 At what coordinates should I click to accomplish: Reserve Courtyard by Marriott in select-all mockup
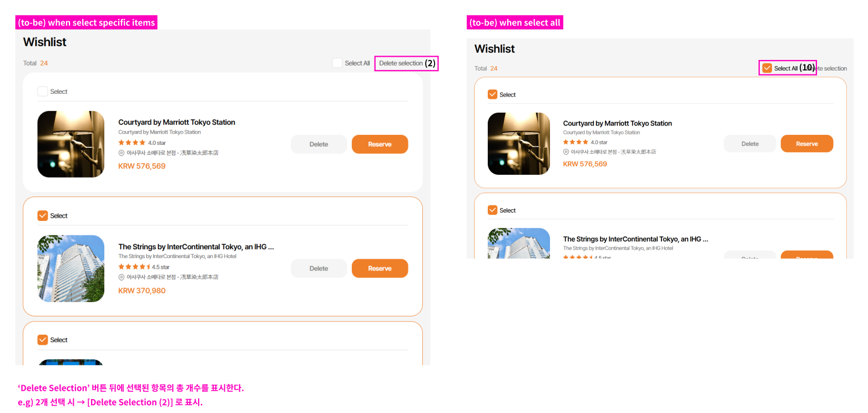[x=807, y=144]
